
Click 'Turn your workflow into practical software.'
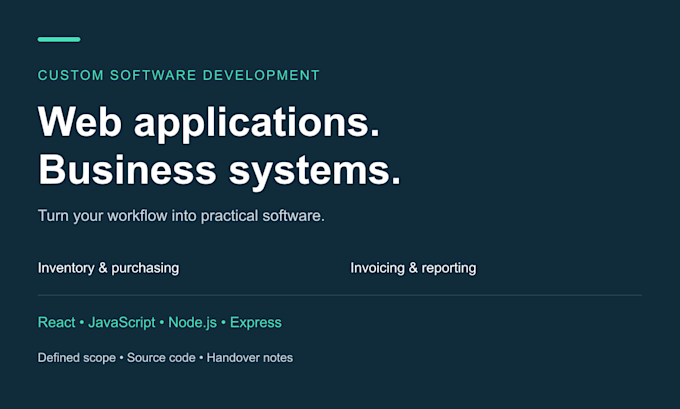[x=181, y=216]
